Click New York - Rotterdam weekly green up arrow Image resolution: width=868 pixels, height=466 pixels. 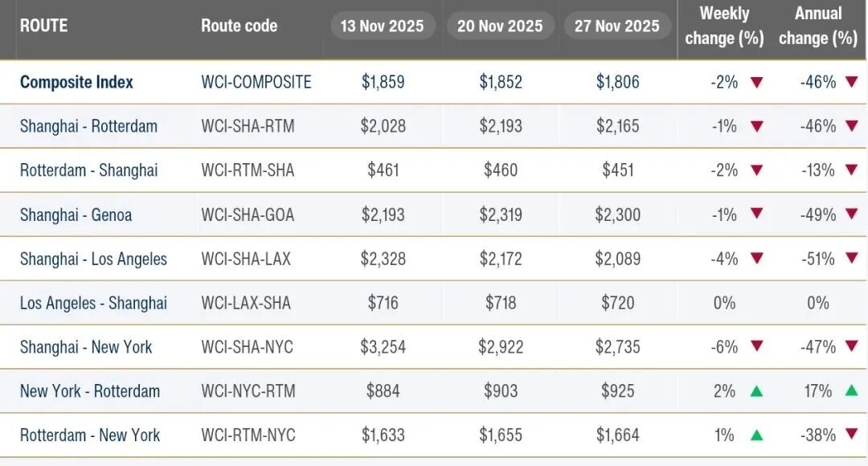pos(755,391)
